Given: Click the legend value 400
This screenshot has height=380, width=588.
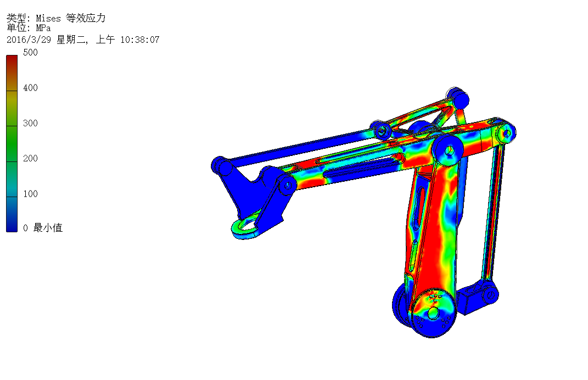Looking at the screenshot, I should coord(30,88).
